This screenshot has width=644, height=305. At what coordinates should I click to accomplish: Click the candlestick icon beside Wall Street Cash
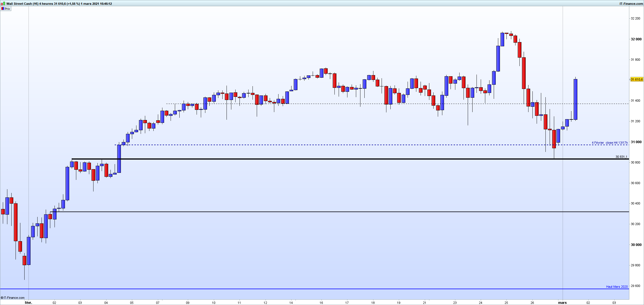(x=3, y=4)
